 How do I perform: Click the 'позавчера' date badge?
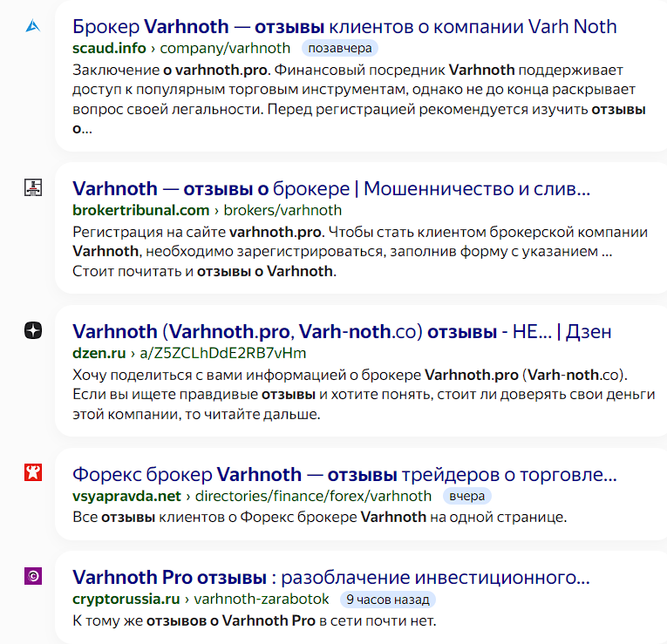tap(340, 48)
